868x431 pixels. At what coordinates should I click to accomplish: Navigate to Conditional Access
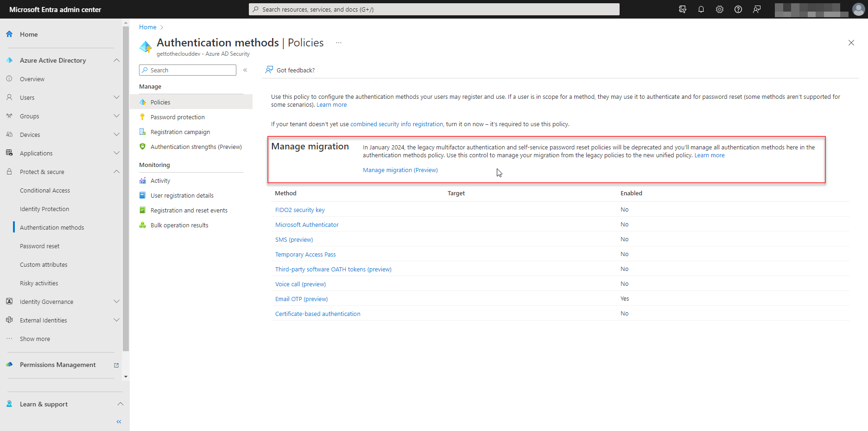coord(45,190)
